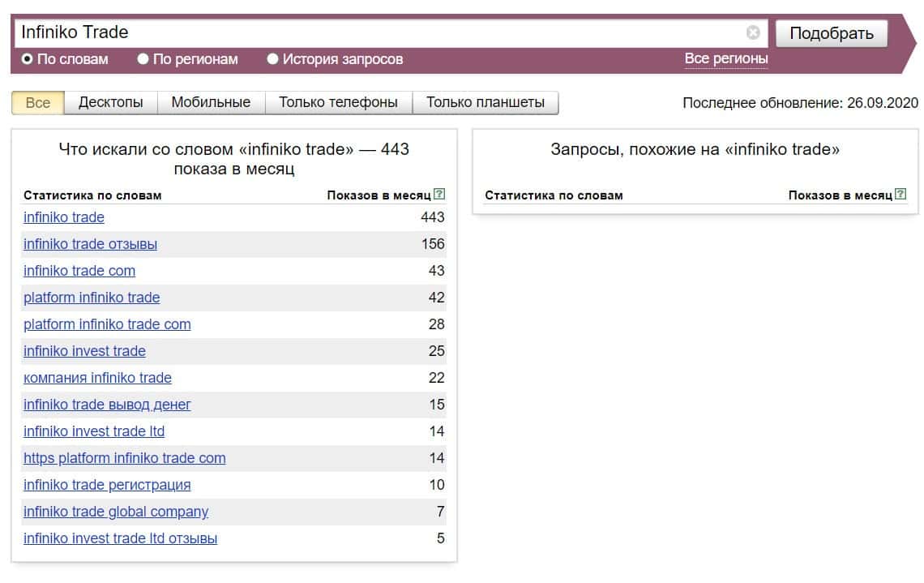Select the 'Только планшеты' tab
The width and height of the screenshot is (924, 583).
tap(485, 103)
